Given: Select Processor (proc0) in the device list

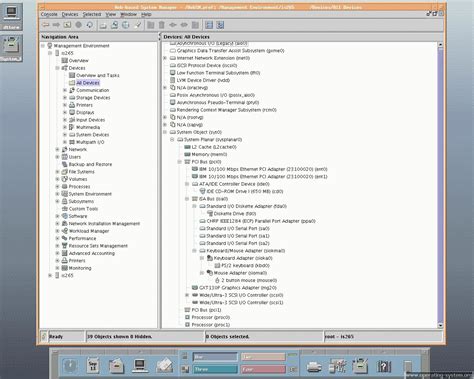Looking at the screenshot, I should click(210, 317).
